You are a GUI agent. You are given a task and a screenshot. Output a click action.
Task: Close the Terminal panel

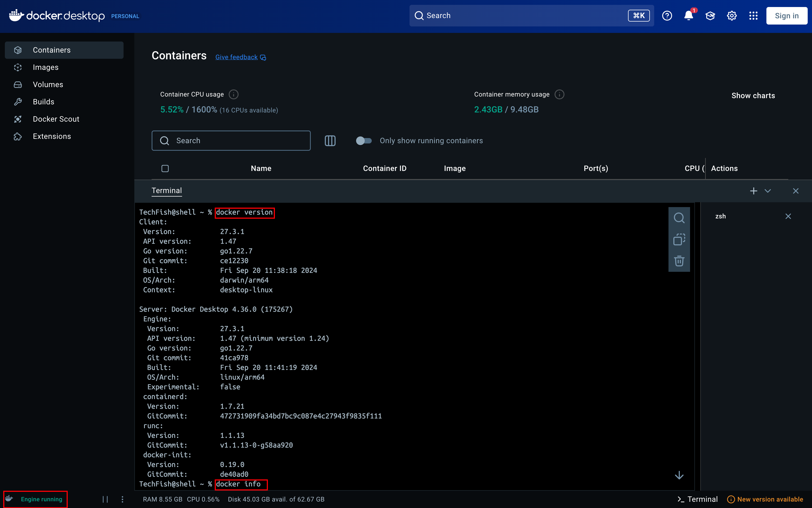coord(796,191)
